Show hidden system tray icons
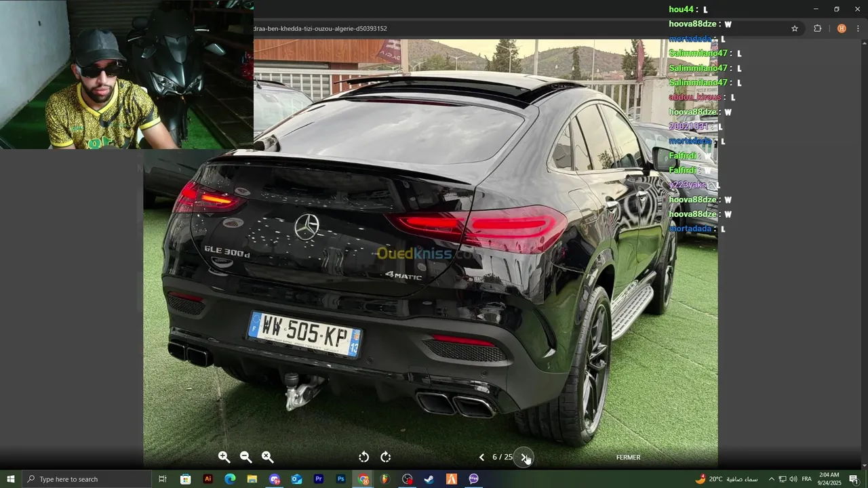 tap(771, 479)
